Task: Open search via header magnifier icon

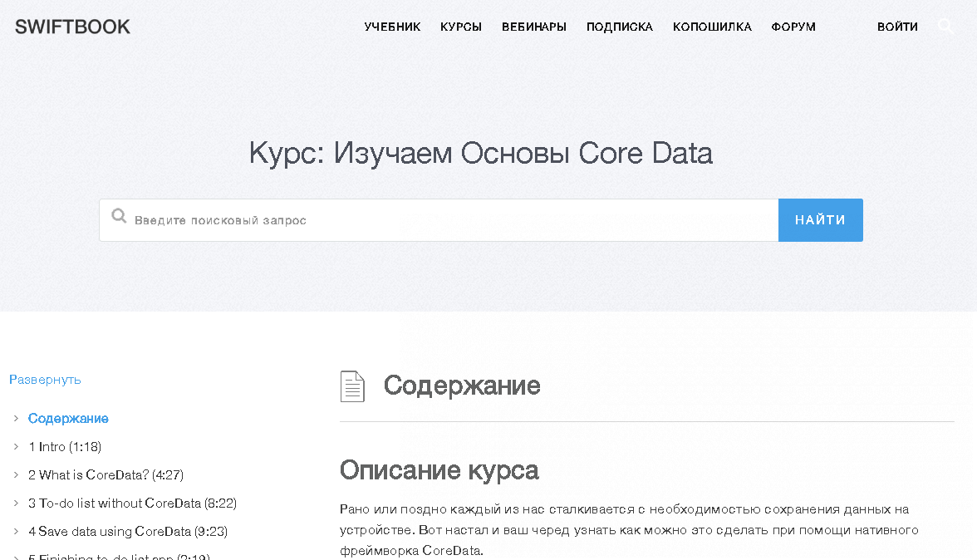Action: (945, 27)
